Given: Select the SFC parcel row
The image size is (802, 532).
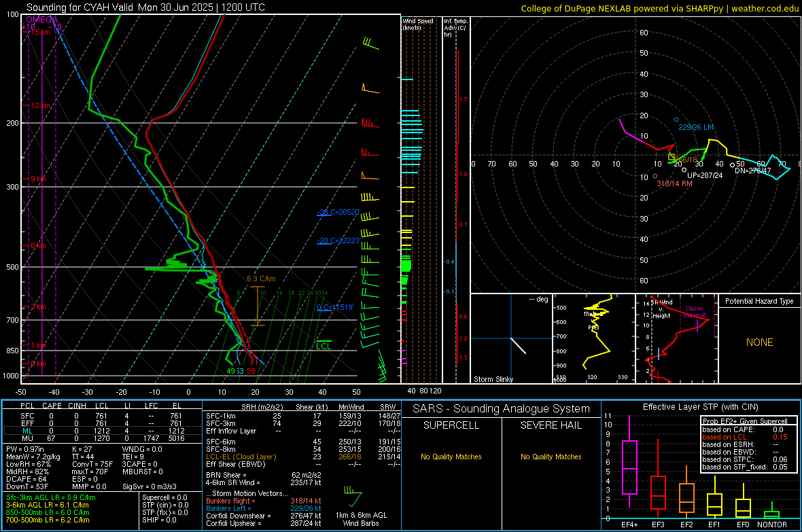Looking at the screenshot, I should click(103, 416).
